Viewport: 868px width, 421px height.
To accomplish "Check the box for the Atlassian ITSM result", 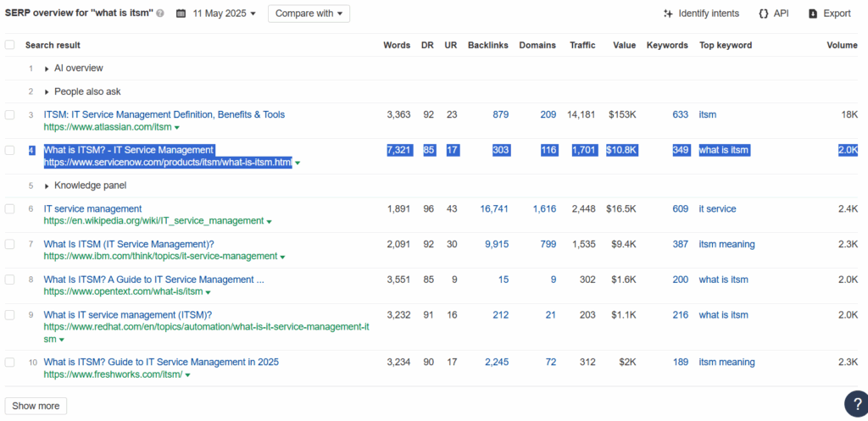I will pos(10,115).
